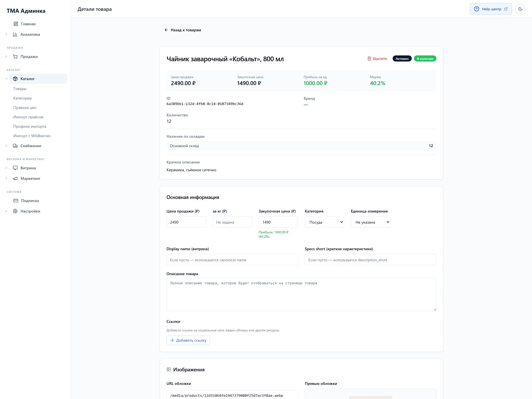Click the Настройки gear icon
The height and width of the screenshot is (399, 532).
pos(15,211)
